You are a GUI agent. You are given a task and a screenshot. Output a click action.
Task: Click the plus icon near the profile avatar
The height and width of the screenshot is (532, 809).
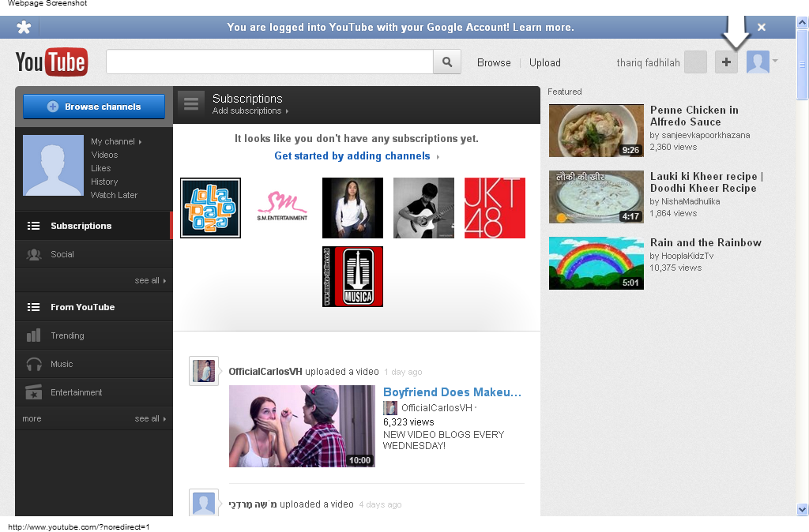[726, 61]
